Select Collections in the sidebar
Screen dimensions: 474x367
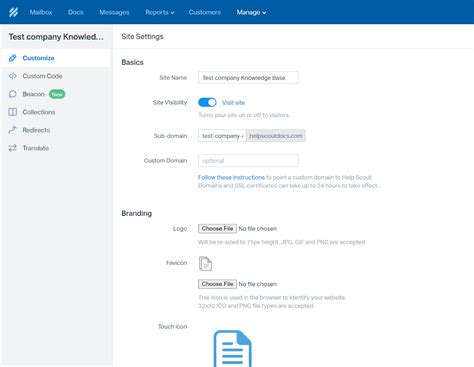(55, 112)
